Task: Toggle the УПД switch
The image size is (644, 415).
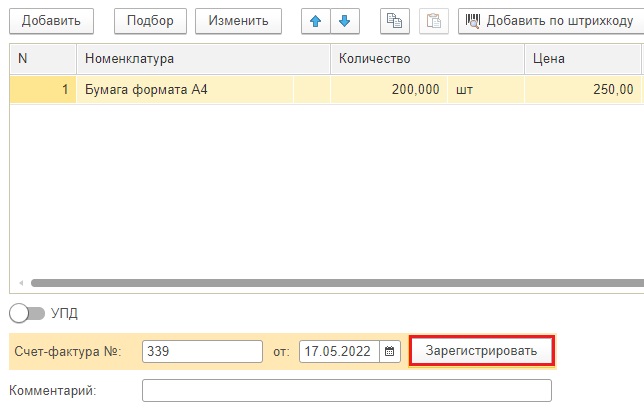Action: 27,314
